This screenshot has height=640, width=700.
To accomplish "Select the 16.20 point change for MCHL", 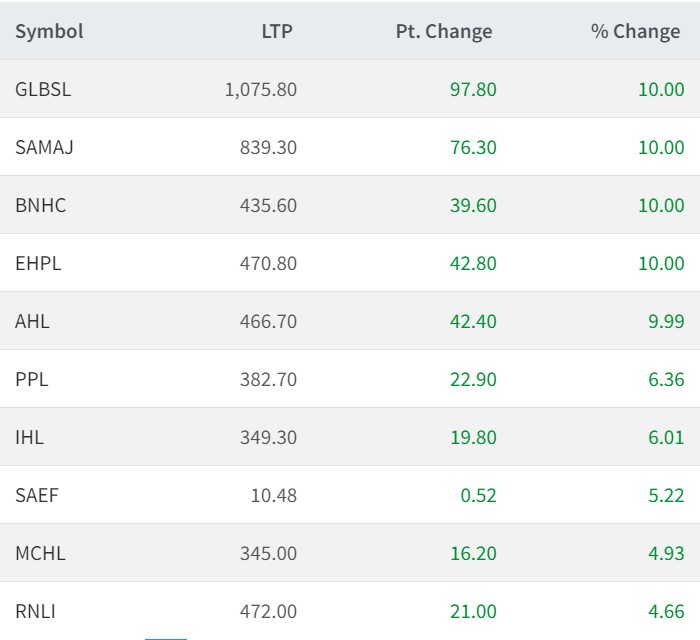I will [x=473, y=553].
